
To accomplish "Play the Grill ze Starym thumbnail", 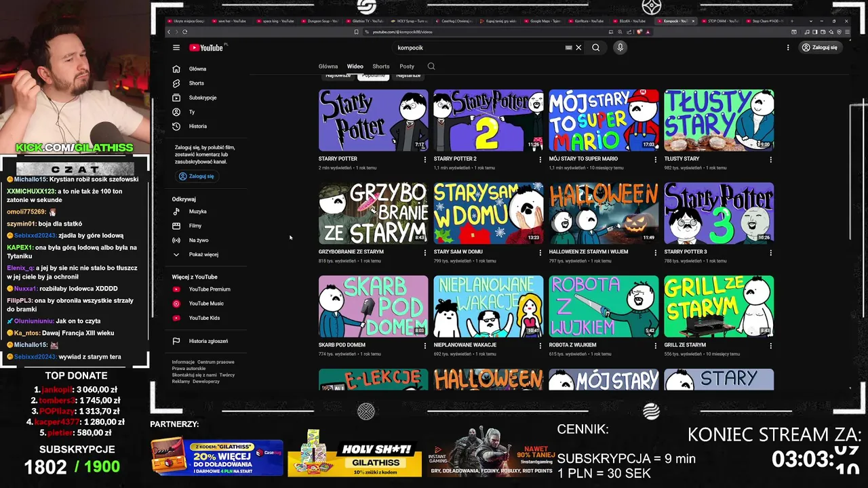I will point(719,306).
